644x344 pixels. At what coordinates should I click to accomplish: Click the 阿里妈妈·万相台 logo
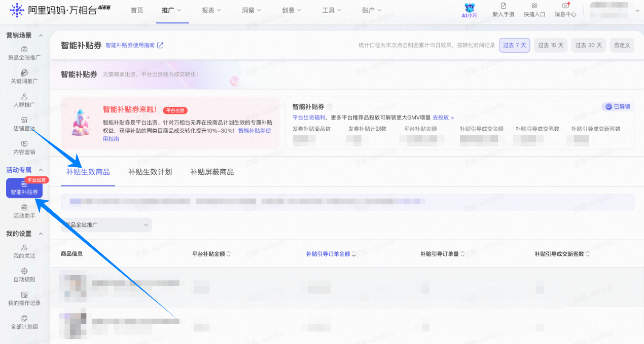point(60,10)
